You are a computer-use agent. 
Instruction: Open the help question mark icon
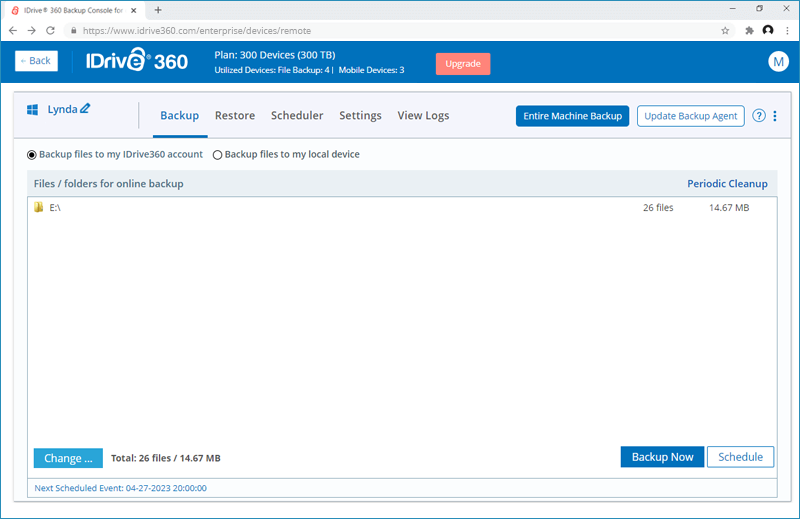tap(759, 116)
